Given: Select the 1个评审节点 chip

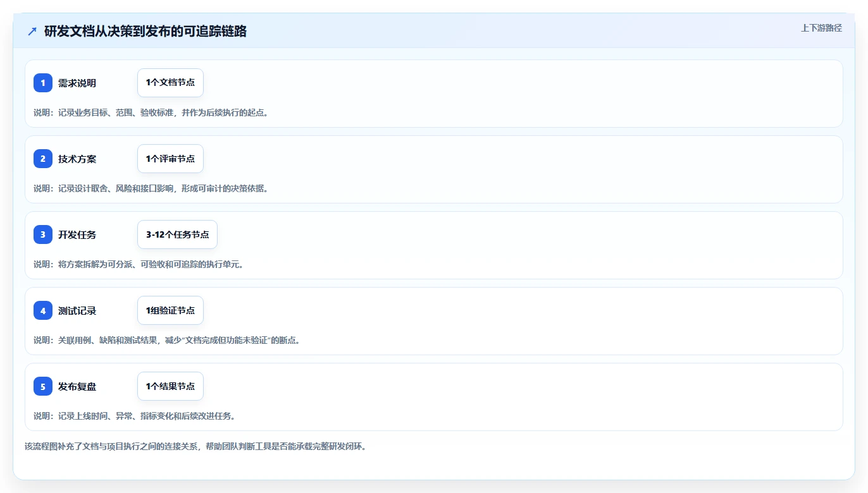Looking at the screenshot, I should (x=170, y=159).
